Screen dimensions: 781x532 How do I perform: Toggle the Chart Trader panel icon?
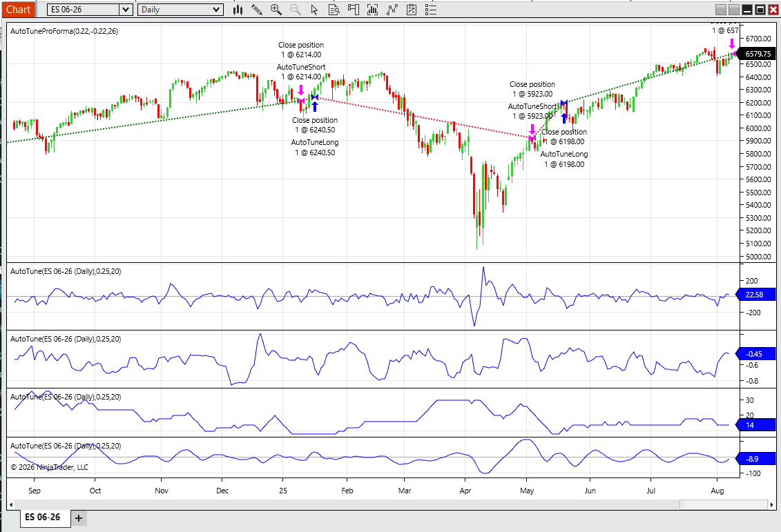tap(354, 10)
